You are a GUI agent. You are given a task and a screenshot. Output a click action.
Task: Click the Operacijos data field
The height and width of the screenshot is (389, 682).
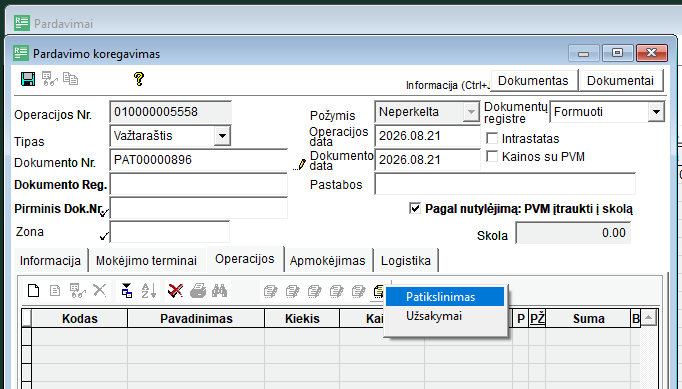click(x=427, y=136)
